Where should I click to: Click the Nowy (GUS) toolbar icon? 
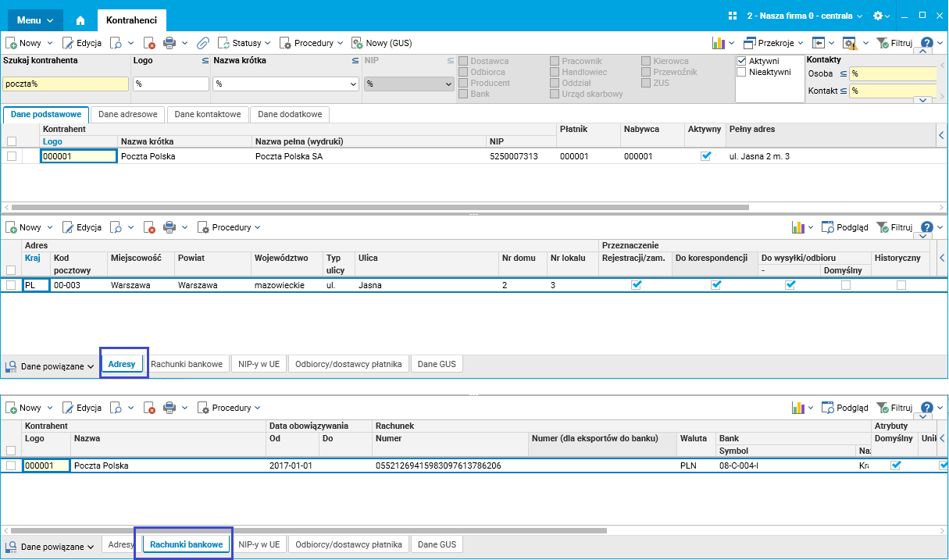point(357,43)
